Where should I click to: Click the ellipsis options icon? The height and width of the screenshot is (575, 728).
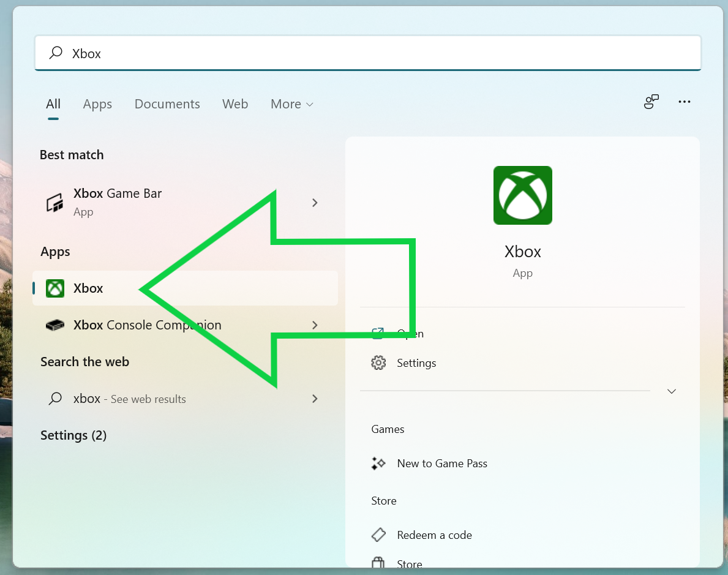click(684, 102)
